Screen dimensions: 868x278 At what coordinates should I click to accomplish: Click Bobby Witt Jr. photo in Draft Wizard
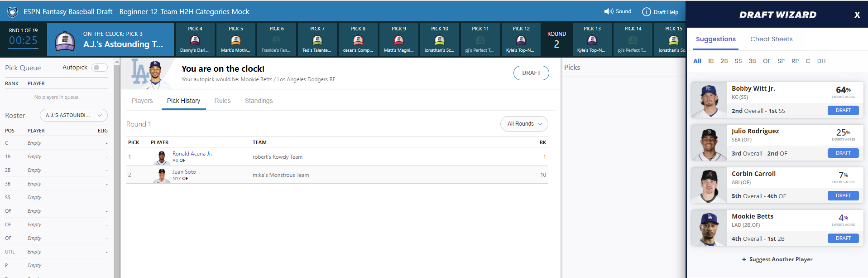pos(709,100)
